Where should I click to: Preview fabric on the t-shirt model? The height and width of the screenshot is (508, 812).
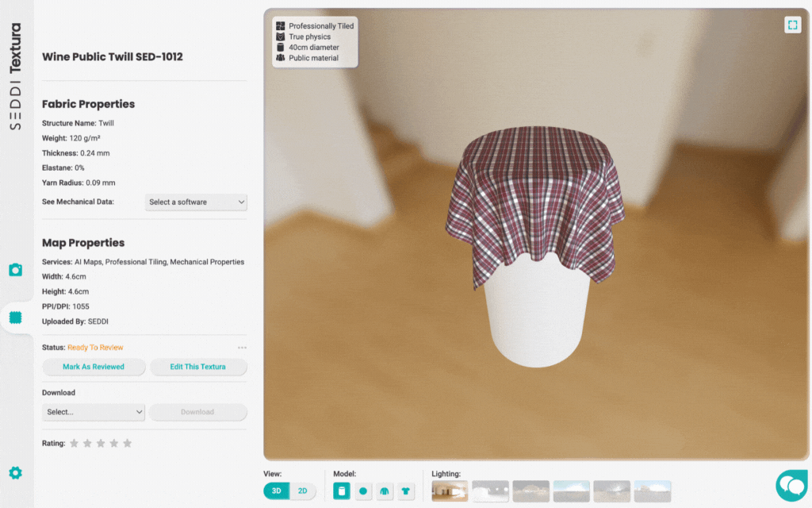click(x=407, y=491)
